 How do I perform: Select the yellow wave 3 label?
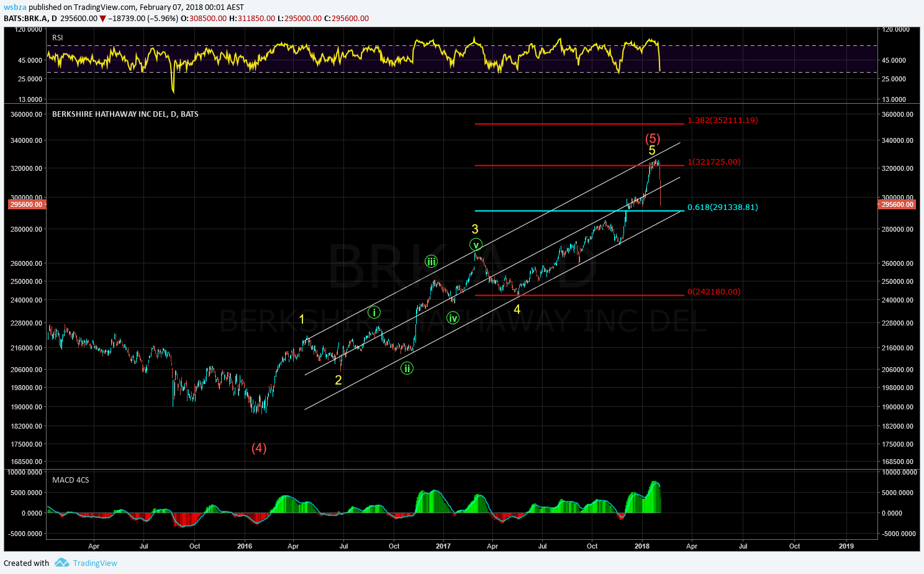point(475,229)
